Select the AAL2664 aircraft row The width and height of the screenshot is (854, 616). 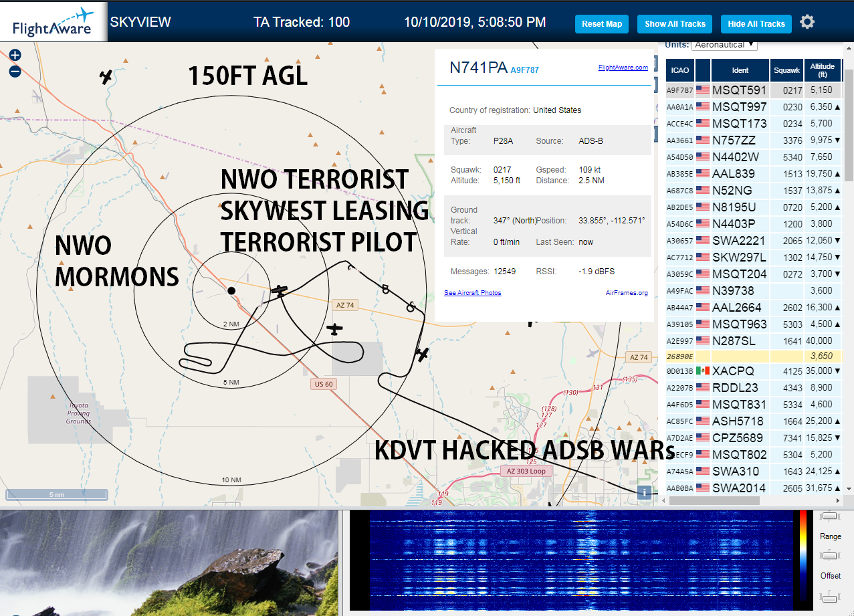(754, 307)
